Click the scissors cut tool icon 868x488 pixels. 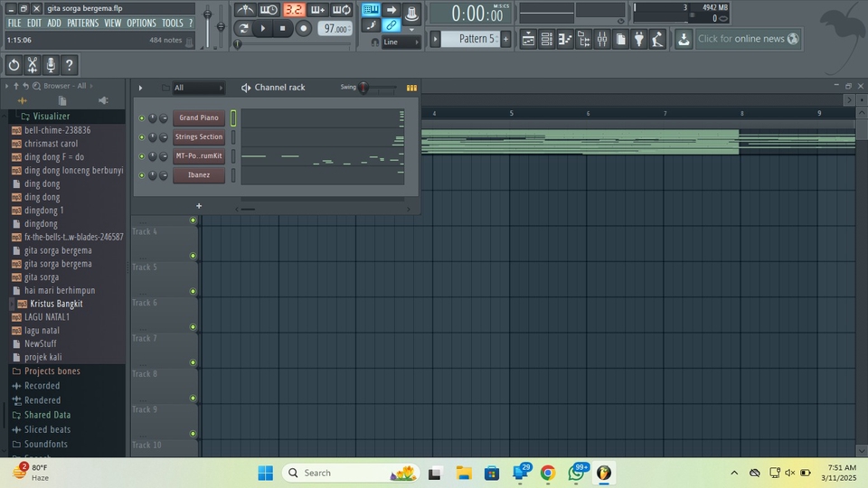[33, 65]
